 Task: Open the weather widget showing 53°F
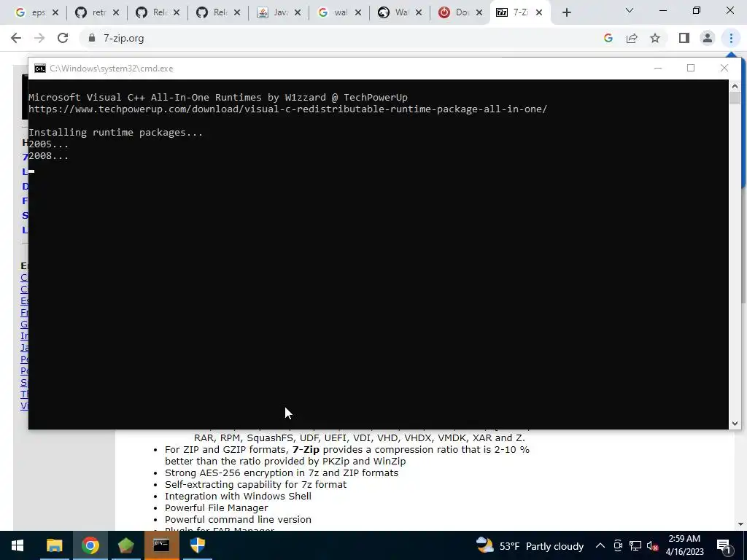click(530, 545)
